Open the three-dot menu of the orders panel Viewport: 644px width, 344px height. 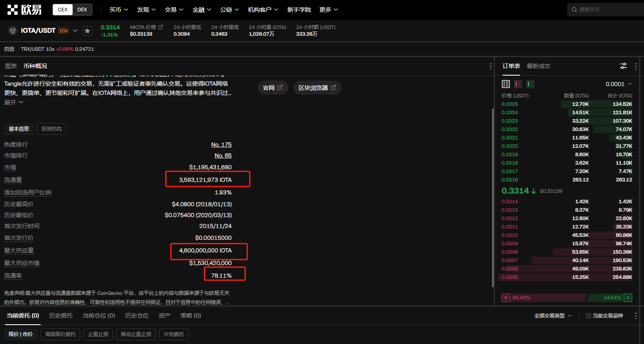click(636, 316)
